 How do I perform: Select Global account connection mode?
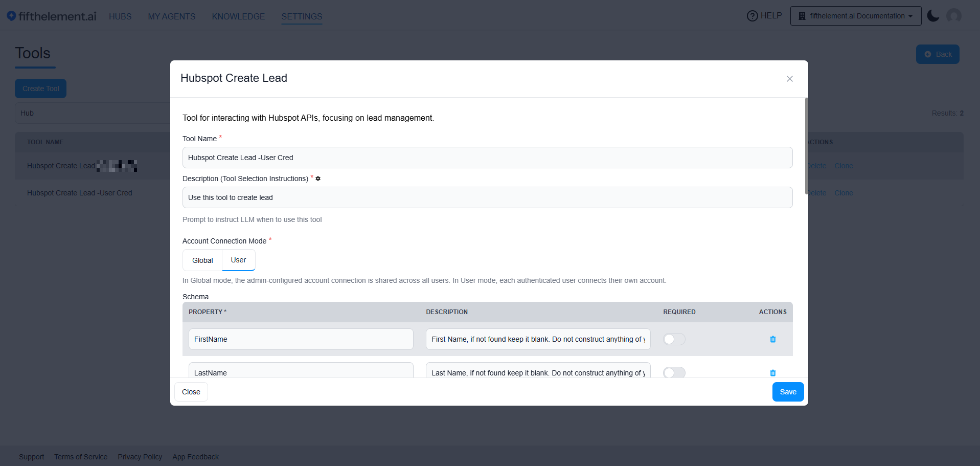[x=202, y=260]
